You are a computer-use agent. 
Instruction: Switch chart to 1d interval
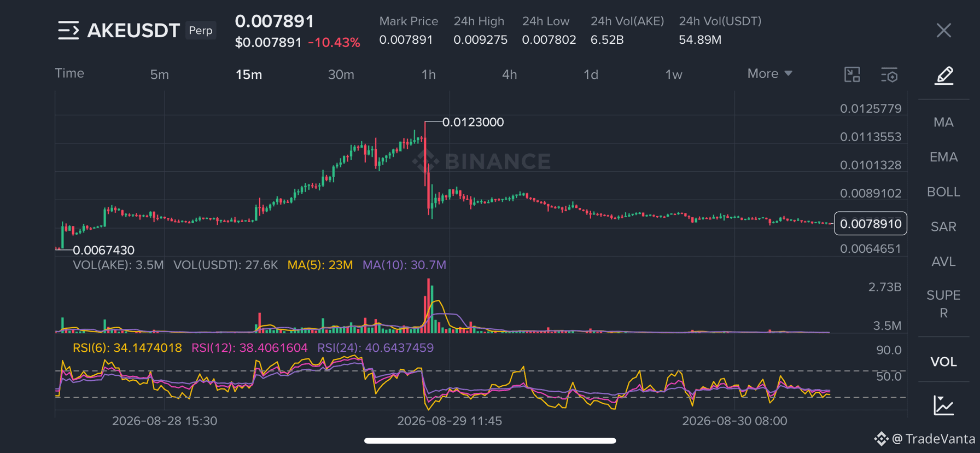click(x=591, y=74)
